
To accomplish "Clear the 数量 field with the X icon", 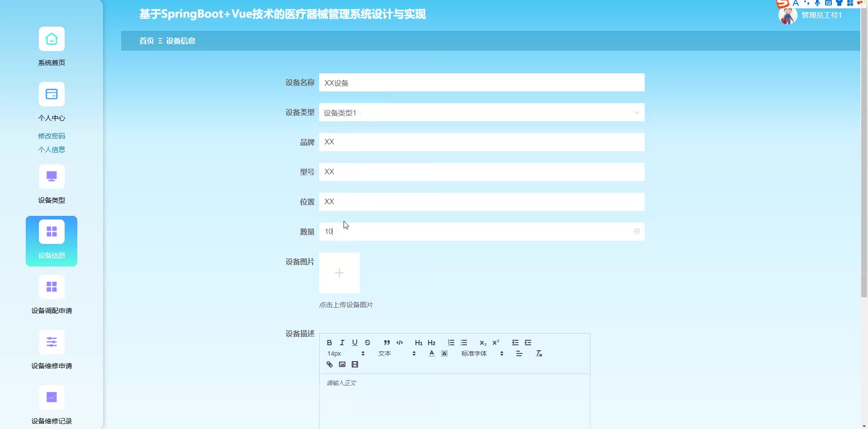I will (x=637, y=231).
